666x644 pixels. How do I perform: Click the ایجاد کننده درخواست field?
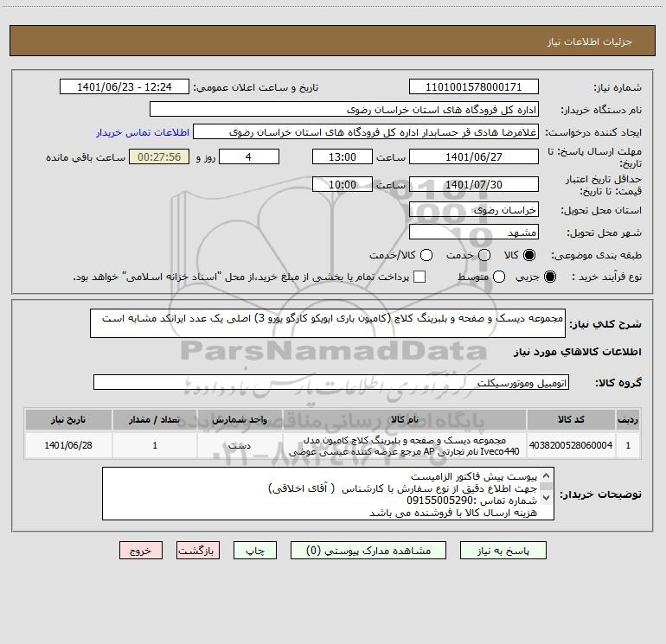coord(366,132)
